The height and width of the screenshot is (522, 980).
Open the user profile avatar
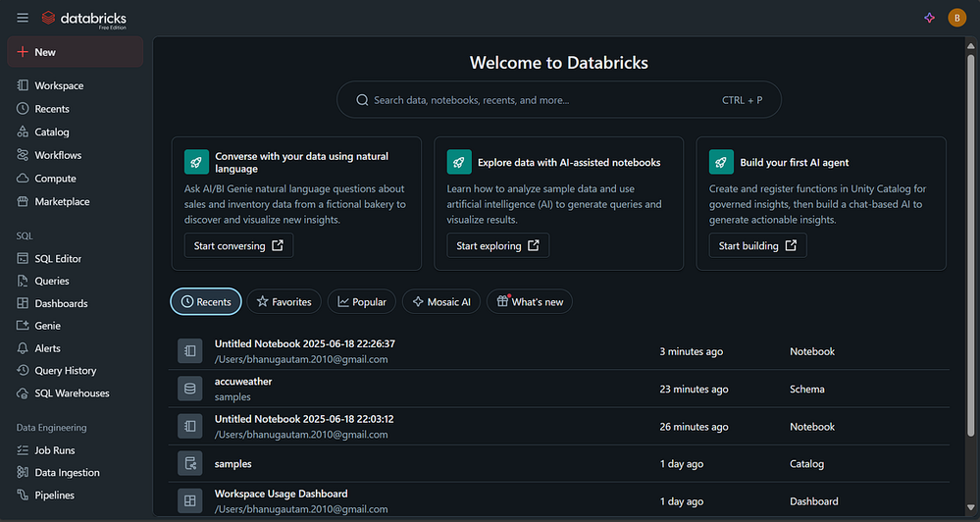(956, 18)
